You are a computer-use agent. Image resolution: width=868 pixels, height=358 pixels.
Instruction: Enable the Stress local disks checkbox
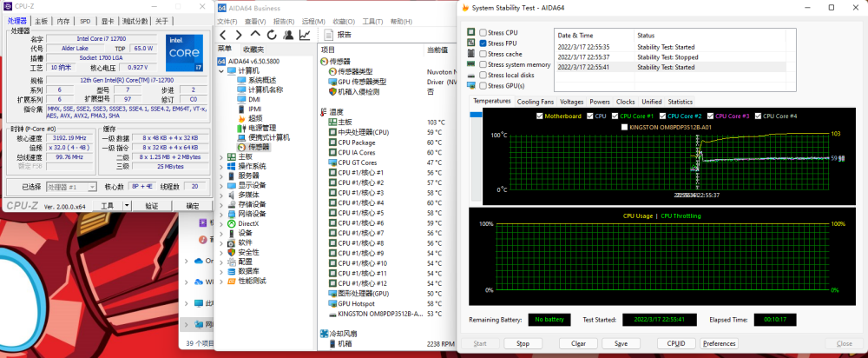pos(483,75)
